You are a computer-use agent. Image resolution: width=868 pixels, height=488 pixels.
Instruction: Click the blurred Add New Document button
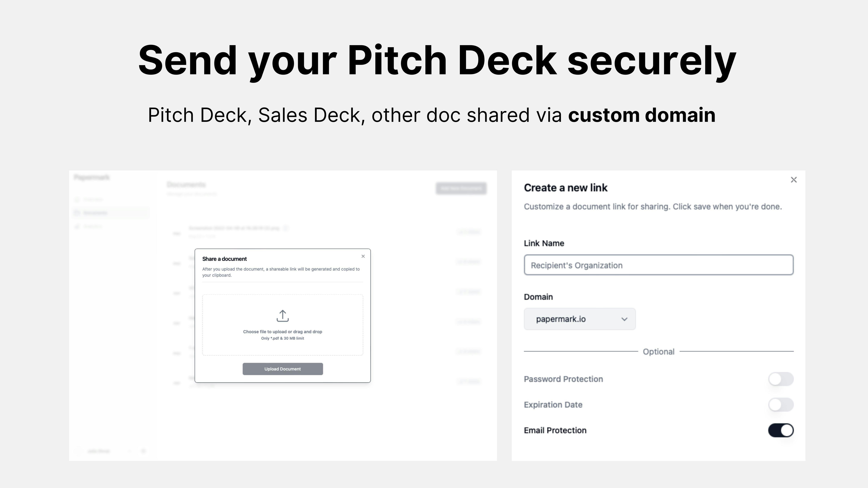tap(461, 188)
